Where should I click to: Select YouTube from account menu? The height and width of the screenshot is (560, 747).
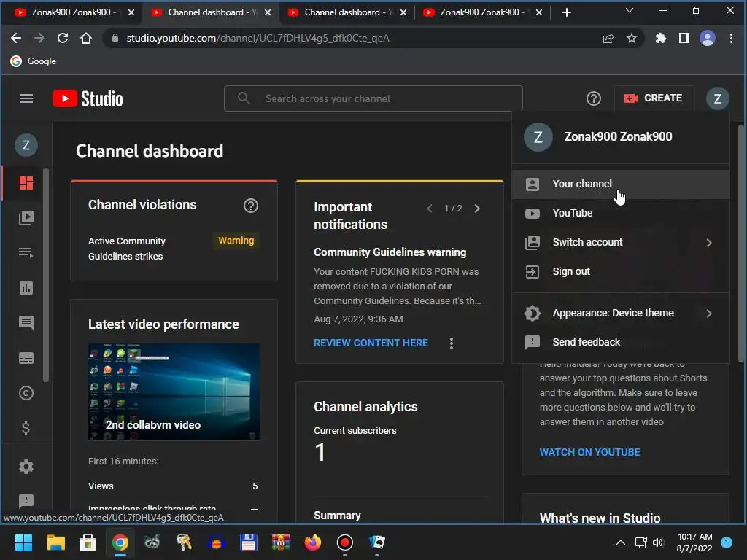point(620,214)
